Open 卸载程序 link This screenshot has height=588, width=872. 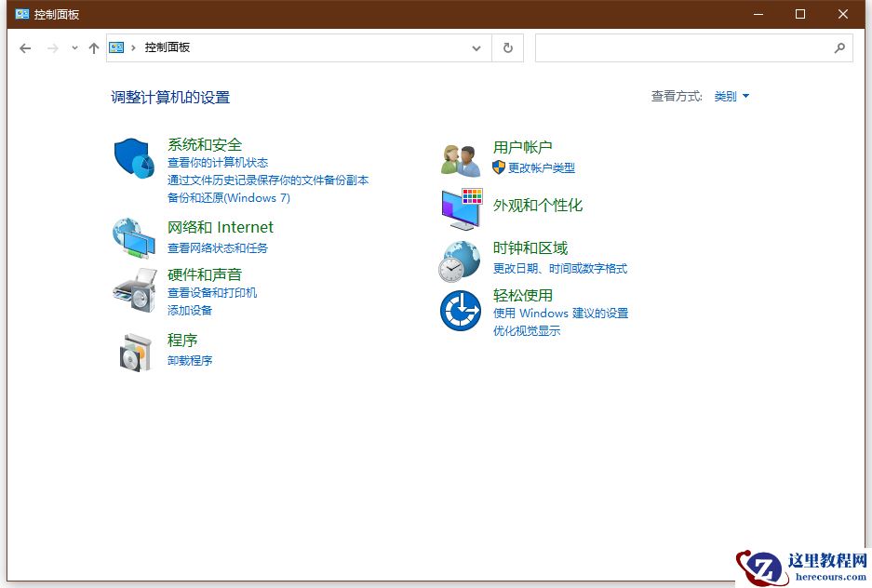pyautogui.click(x=188, y=360)
